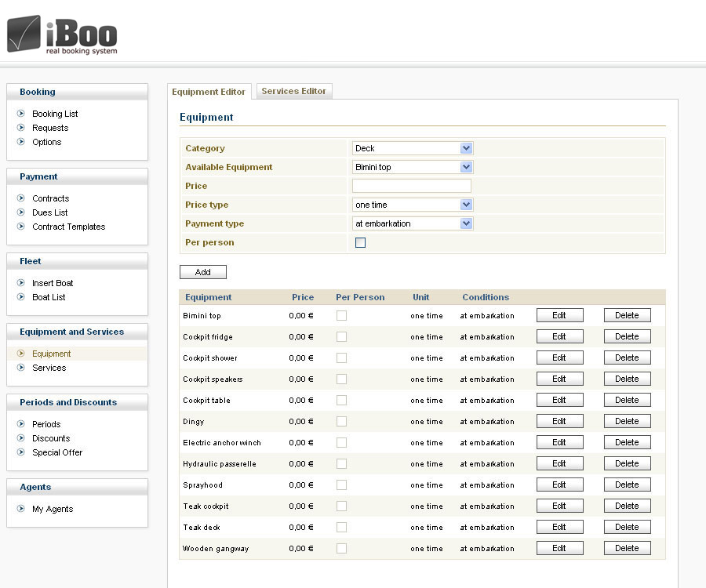This screenshot has width=706, height=588.
Task: Click the bullet icon beside Contracts
Action: point(21,198)
